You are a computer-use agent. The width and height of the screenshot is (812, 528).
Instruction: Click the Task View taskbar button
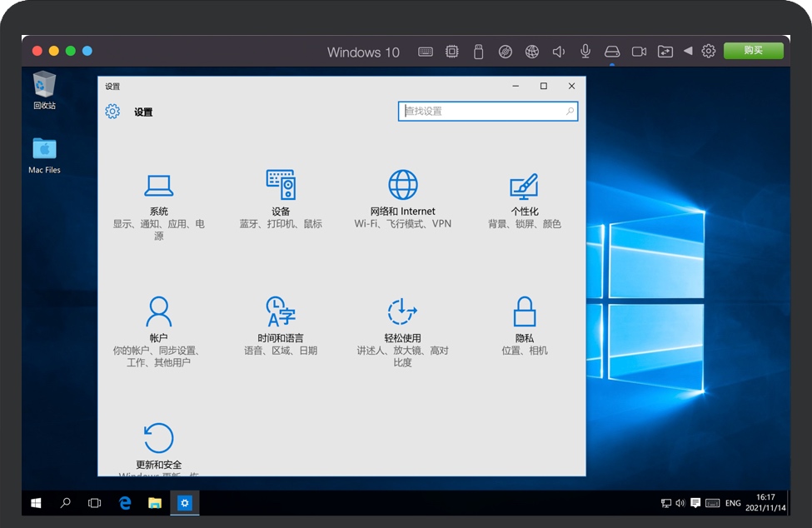94,503
